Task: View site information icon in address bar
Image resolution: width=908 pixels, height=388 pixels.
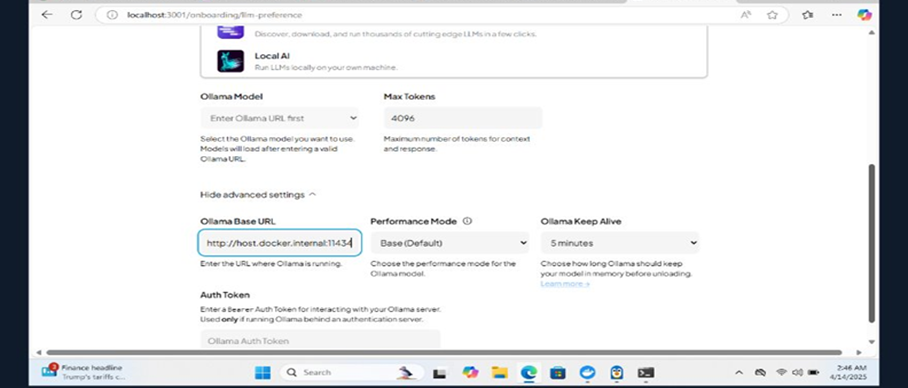Action: pyautogui.click(x=113, y=15)
